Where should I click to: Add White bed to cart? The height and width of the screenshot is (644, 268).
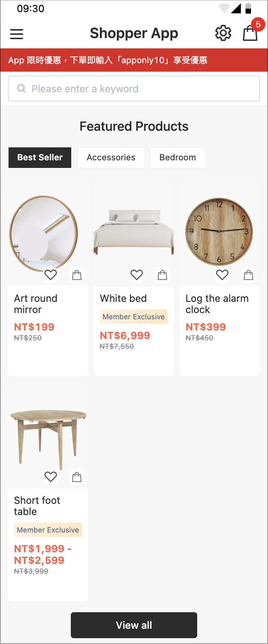pyautogui.click(x=163, y=275)
